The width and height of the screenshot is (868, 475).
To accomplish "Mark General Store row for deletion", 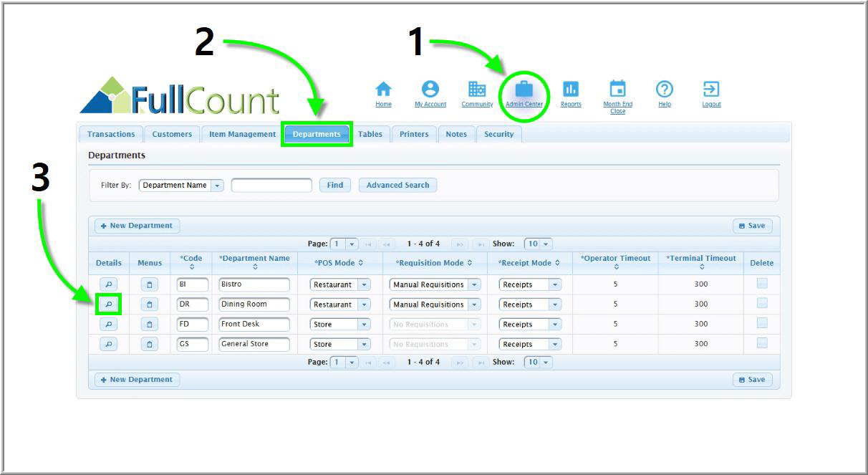I will pos(761,343).
